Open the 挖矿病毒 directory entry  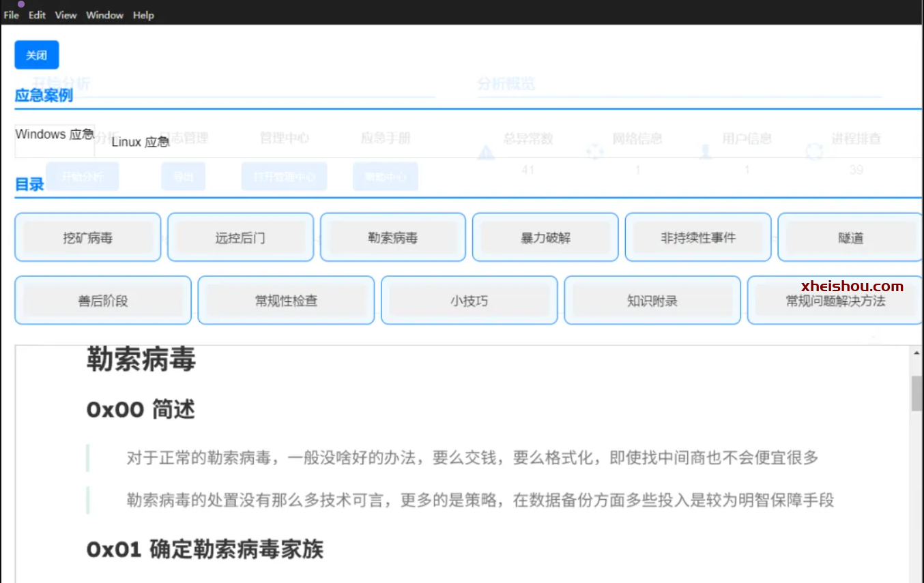coord(88,237)
